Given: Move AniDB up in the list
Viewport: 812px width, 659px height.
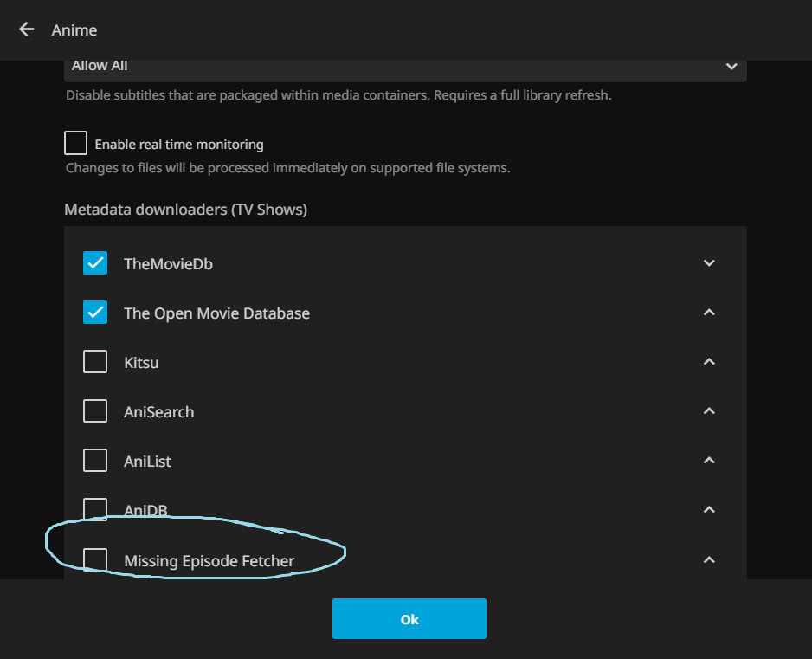Looking at the screenshot, I should [709, 510].
